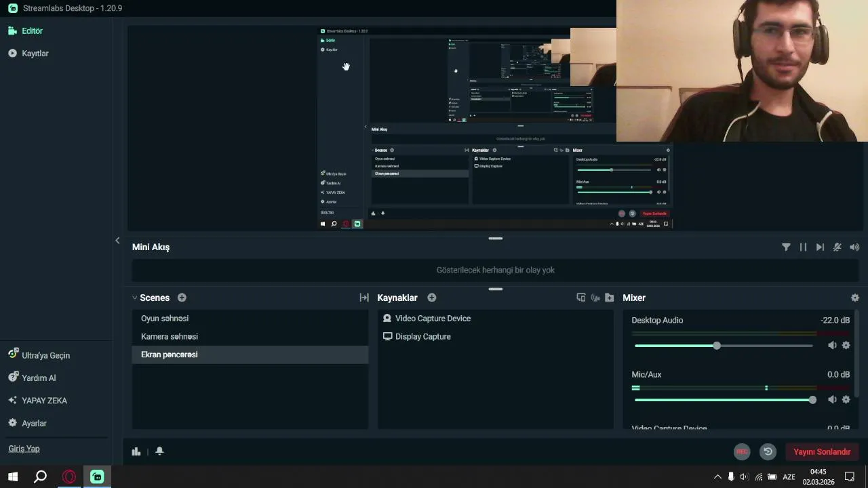The height and width of the screenshot is (488, 868).
Task: Open the Editör tab in the sidebar
Action: coord(26,30)
